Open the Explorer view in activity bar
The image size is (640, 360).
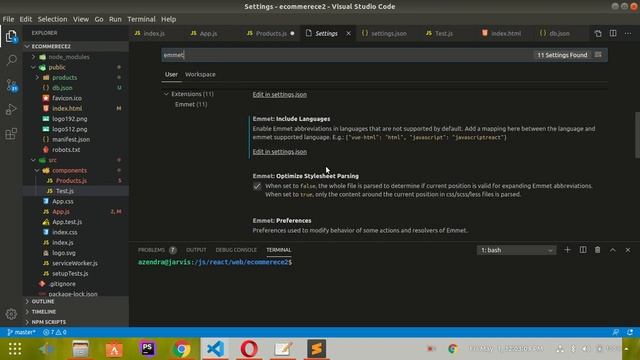coord(11,36)
